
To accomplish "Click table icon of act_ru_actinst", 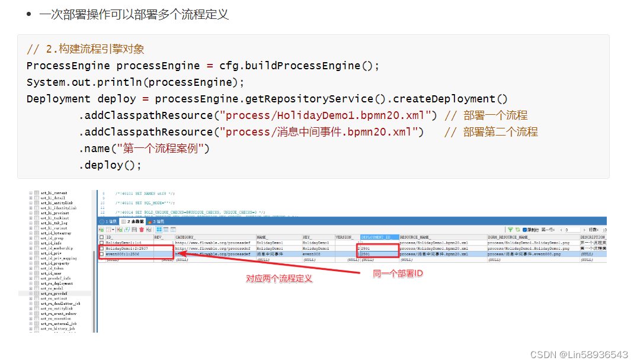I will tap(37, 298).
